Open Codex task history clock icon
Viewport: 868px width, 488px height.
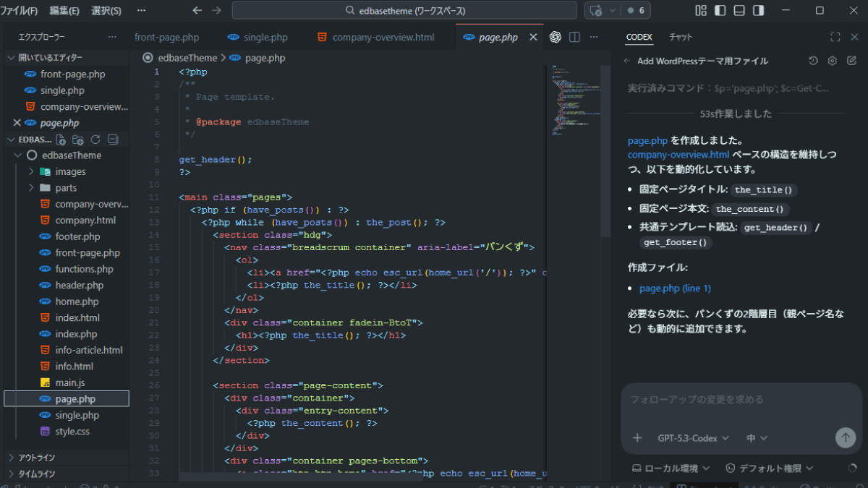point(813,61)
